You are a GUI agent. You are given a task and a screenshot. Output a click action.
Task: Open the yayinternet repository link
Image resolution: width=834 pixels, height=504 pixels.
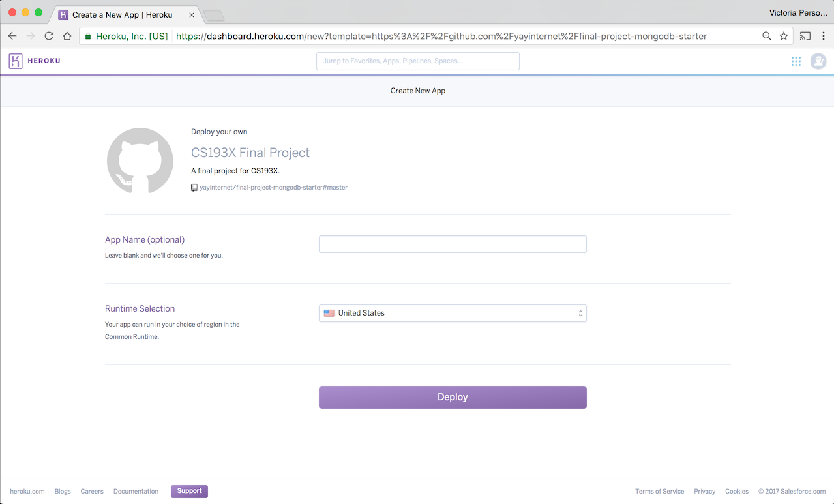coord(273,188)
